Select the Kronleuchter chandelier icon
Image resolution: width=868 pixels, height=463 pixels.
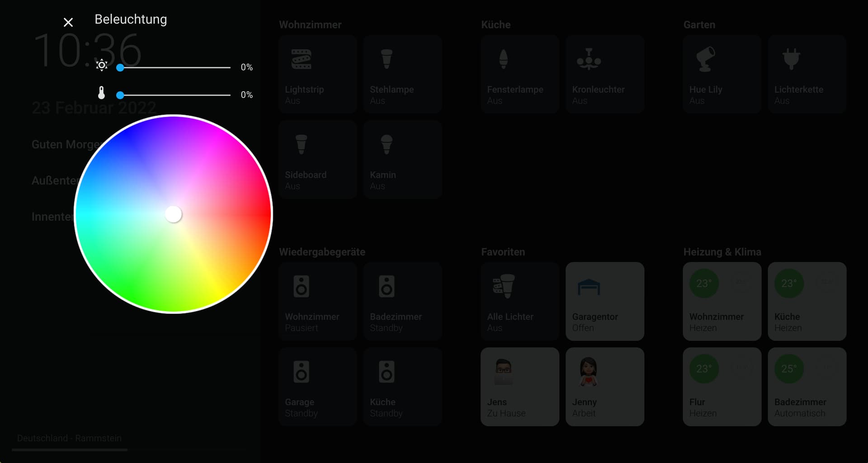(589, 59)
